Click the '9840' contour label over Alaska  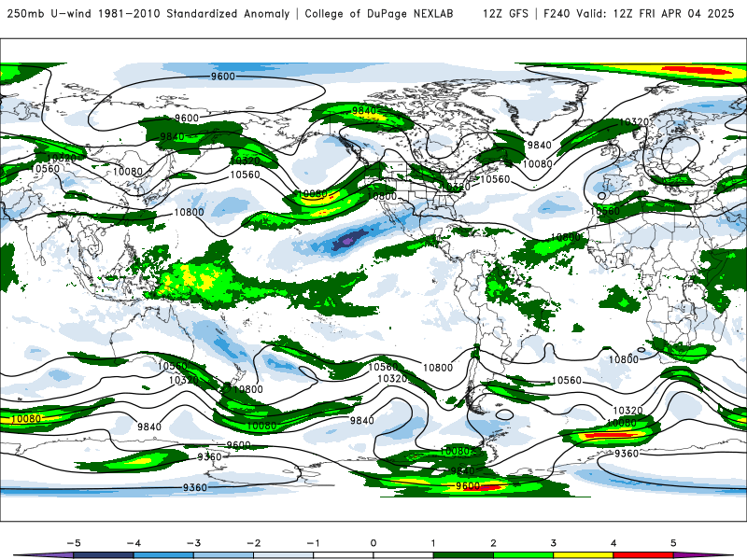[x=364, y=111]
